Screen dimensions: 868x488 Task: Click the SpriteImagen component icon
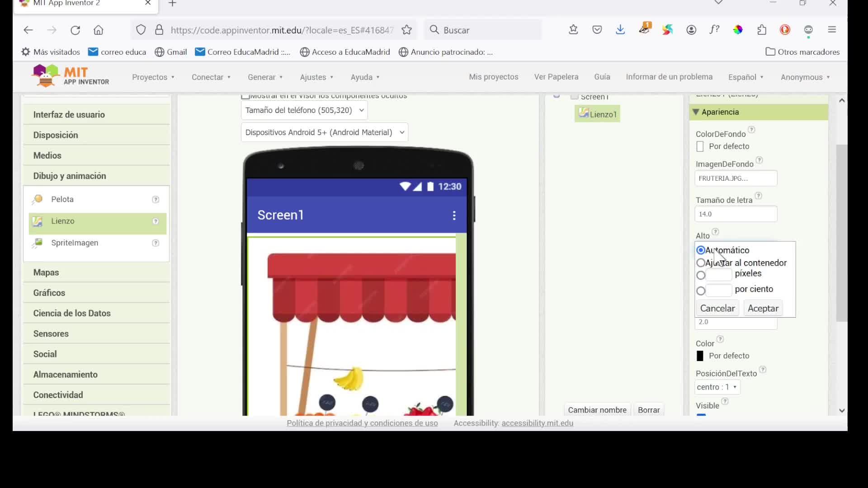click(x=37, y=243)
